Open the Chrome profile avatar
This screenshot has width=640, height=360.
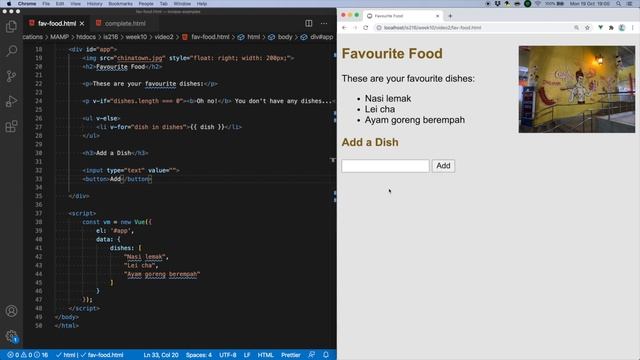tap(622, 28)
